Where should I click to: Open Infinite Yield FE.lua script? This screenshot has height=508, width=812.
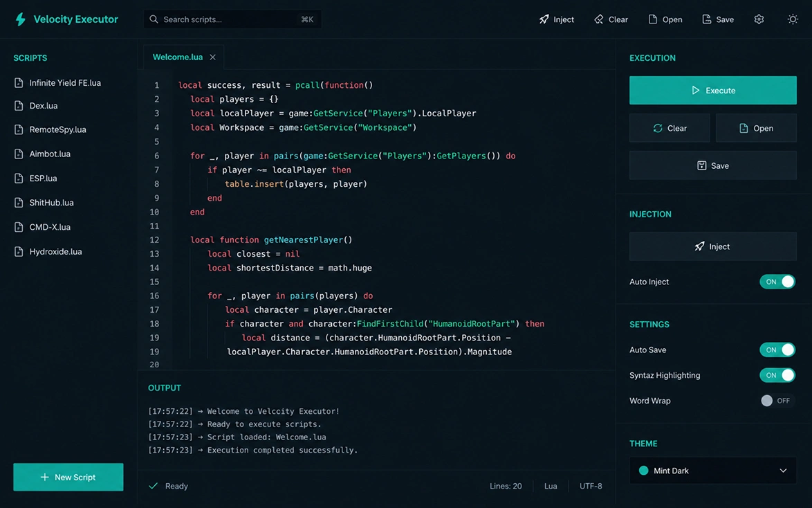tap(65, 83)
